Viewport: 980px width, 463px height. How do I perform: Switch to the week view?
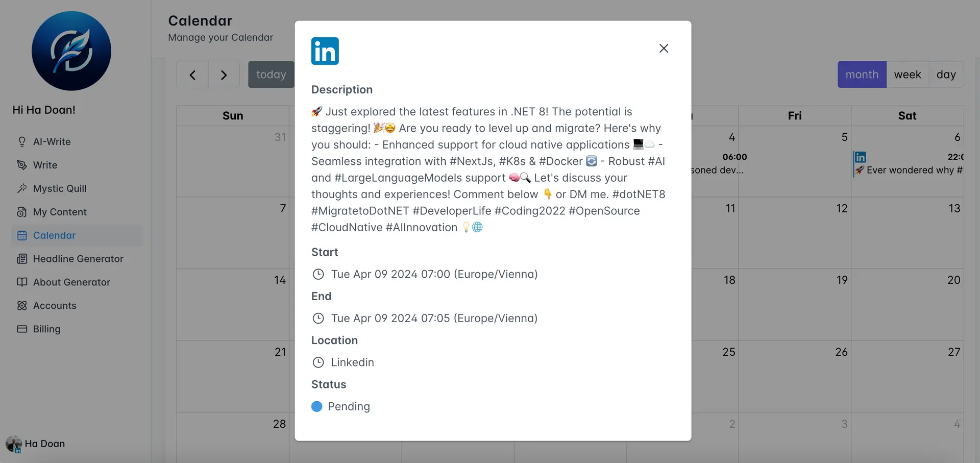pyautogui.click(x=908, y=75)
